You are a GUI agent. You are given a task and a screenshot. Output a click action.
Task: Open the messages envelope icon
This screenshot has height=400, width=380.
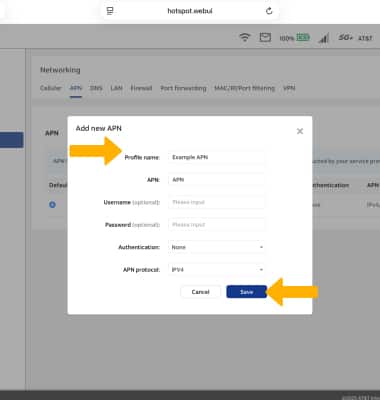tap(265, 37)
